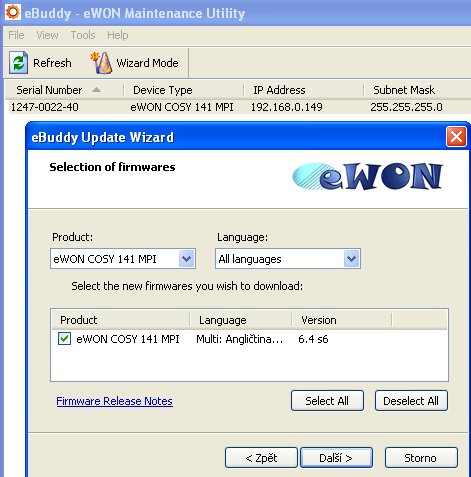The width and height of the screenshot is (471, 477).
Task: Uncheck the eWON COSY 141 MPI firmware
Action: pyautogui.click(x=64, y=339)
